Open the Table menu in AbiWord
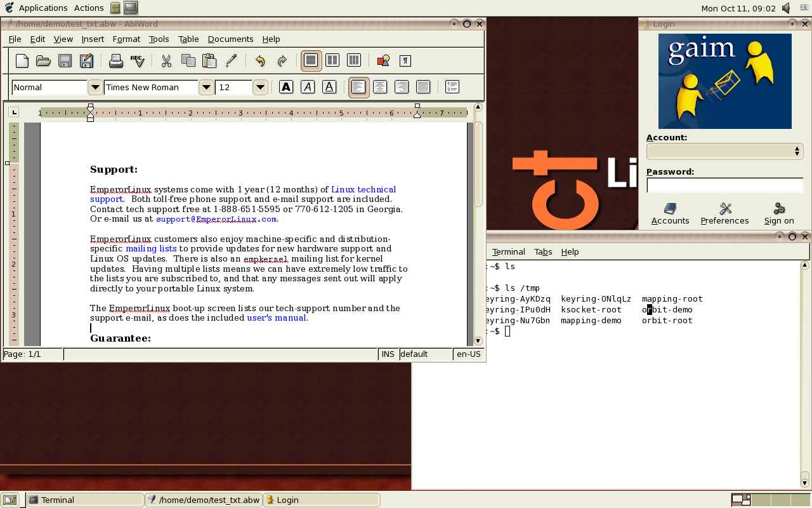The image size is (812, 508). [x=188, y=39]
